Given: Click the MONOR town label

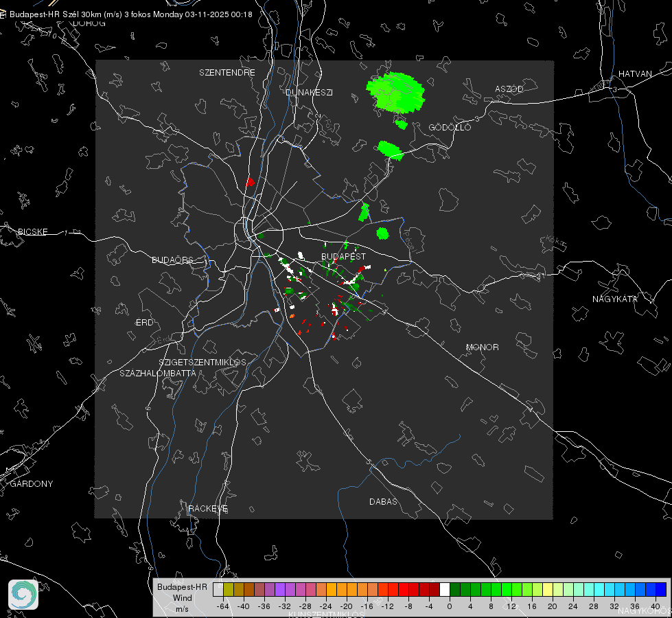Looking at the screenshot, I should tap(482, 347).
